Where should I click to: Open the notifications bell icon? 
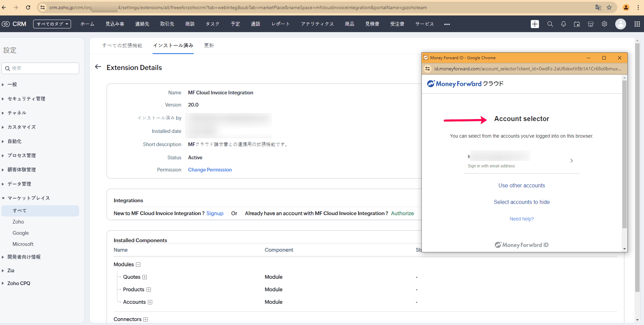[563, 24]
